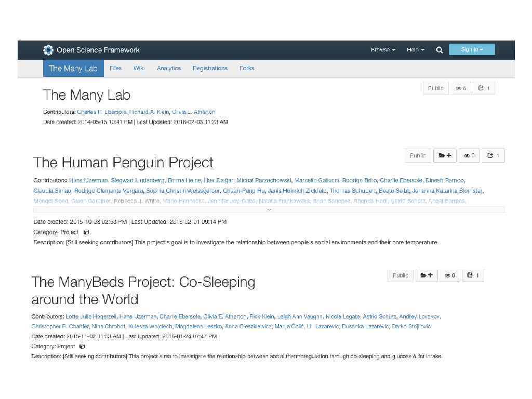The width and height of the screenshot is (532, 399).
Task: Add ManyBeds Project to folder
Action: (427, 275)
